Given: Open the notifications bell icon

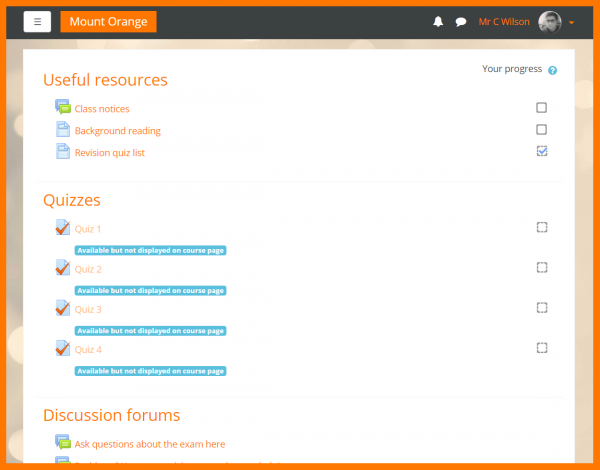Looking at the screenshot, I should point(438,22).
